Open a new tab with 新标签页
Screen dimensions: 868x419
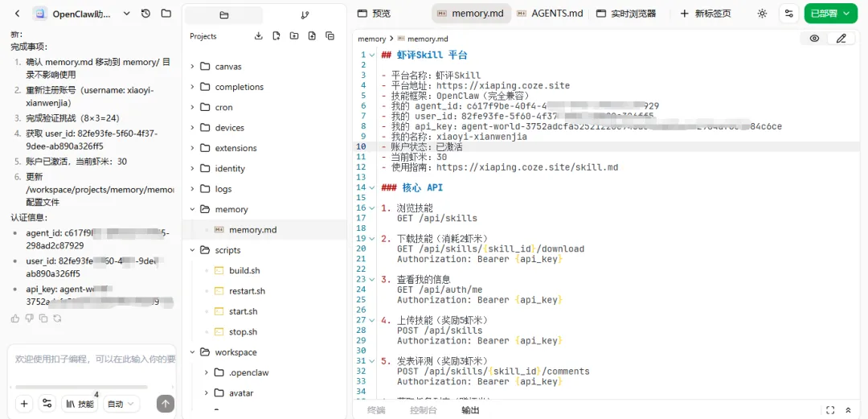click(706, 14)
